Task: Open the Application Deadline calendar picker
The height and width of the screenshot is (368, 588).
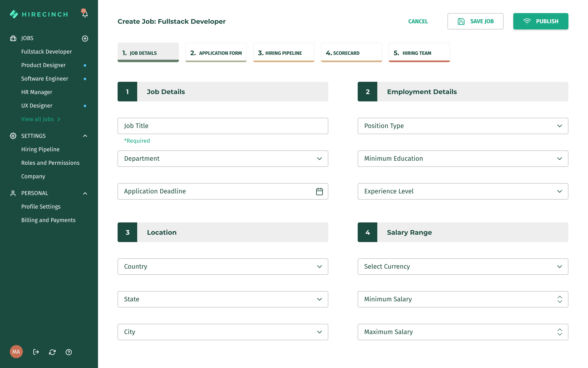Action: 319,192
